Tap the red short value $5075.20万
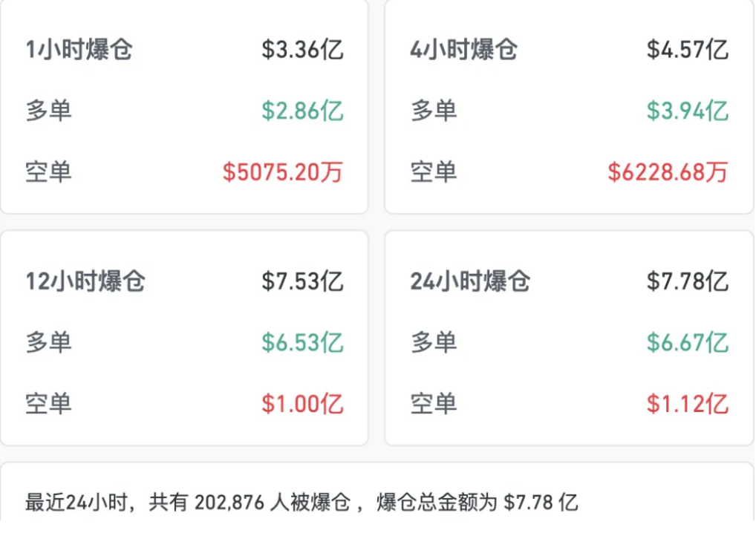Image resolution: width=756 pixels, height=536 pixels. (x=283, y=172)
